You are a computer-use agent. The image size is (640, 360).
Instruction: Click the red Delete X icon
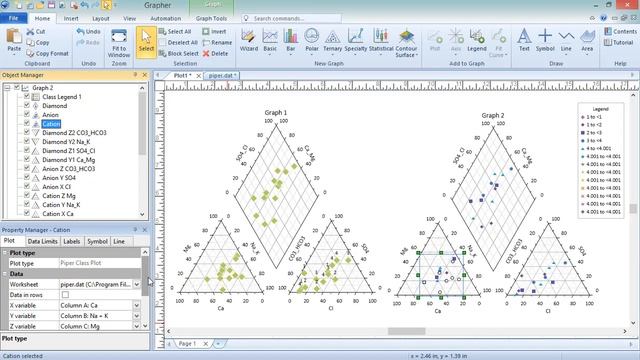pos(206,53)
